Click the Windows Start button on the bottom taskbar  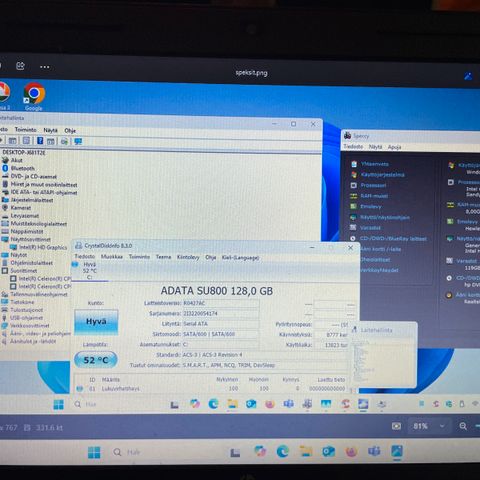point(94,452)
